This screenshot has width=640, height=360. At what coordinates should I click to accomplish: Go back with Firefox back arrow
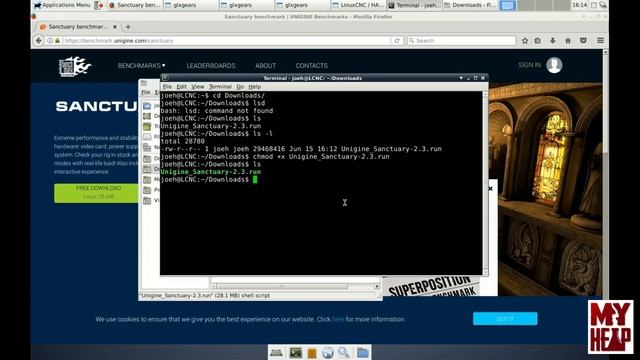pyautogui.click(x=39, y=40)
